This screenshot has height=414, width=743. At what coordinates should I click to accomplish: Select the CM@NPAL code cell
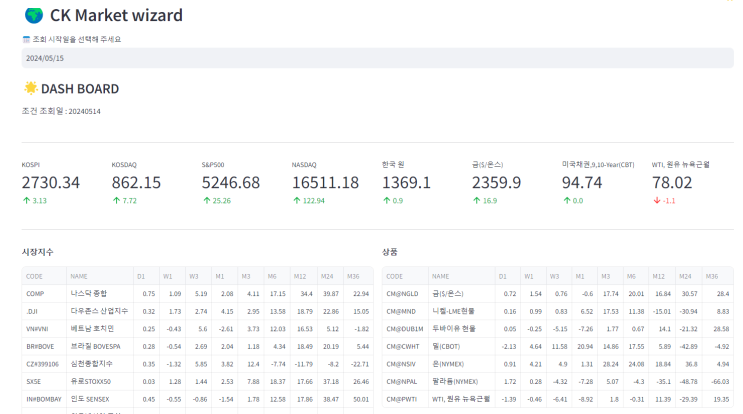pos(405,381)
